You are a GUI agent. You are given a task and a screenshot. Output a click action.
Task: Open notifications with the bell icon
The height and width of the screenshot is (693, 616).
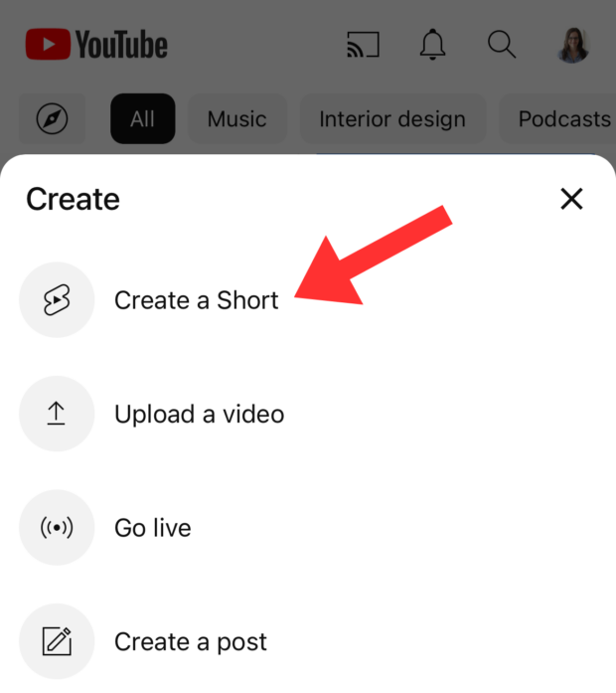pyautogui.click(x=432, y=45)
